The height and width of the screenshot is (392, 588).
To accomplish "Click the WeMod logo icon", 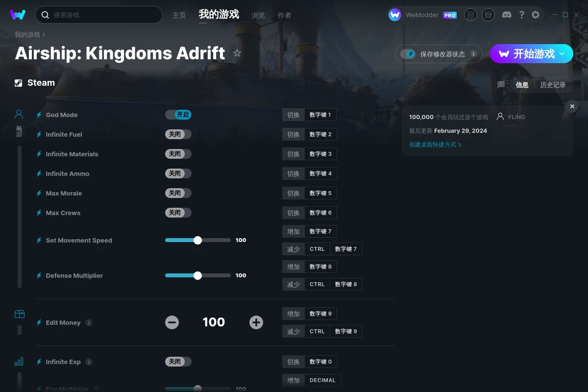I will [18, 15].
